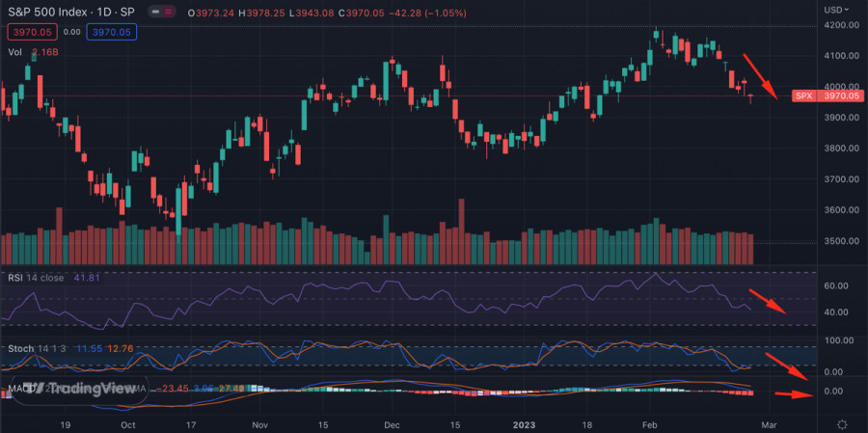Viewport: 868px width, 433px height.
Task: Click the red 3970.05 sell price button
Action: tap(32, 32)
